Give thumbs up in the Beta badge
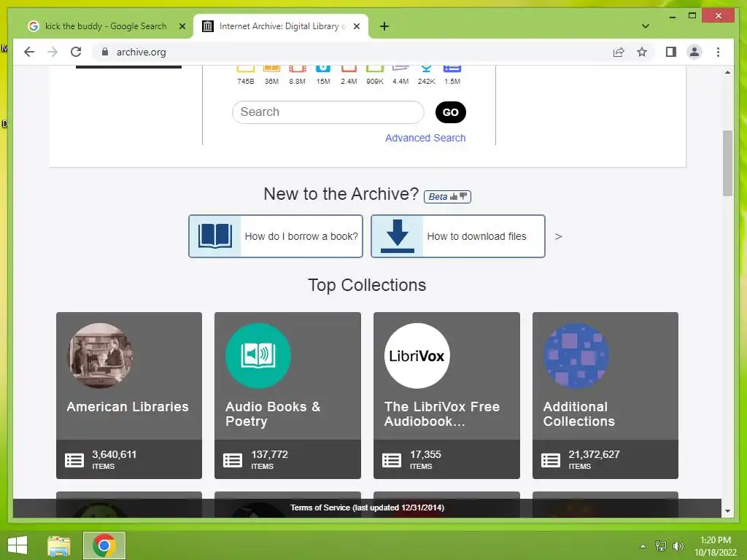747x560 pixels. [454, 196]
